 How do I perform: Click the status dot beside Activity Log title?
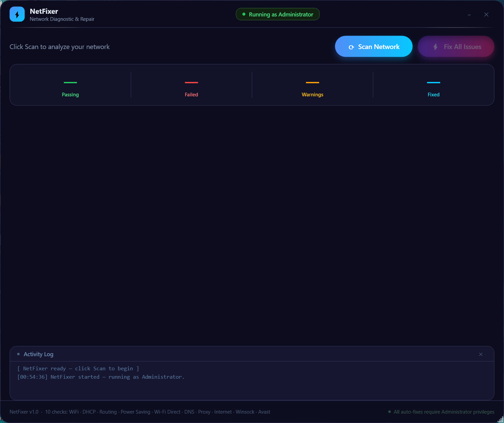coord(18,354)
